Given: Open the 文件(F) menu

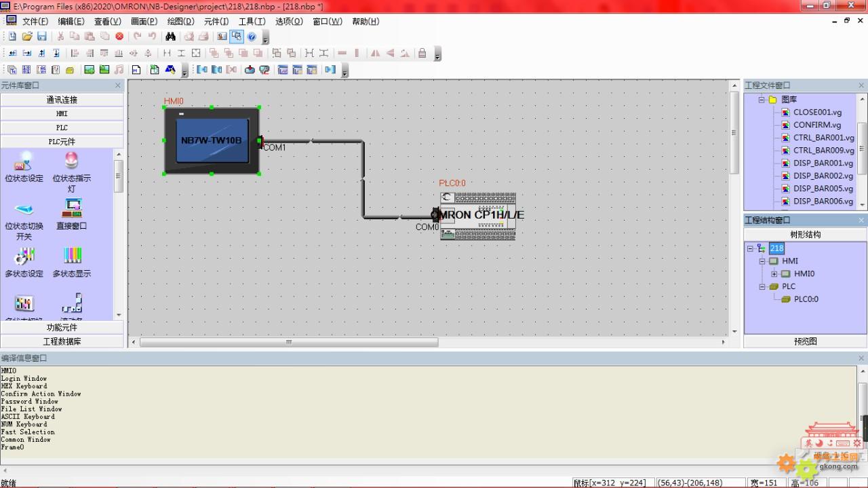Looking at the screenshot, I should pyautogui.click(x=35, y=21).
